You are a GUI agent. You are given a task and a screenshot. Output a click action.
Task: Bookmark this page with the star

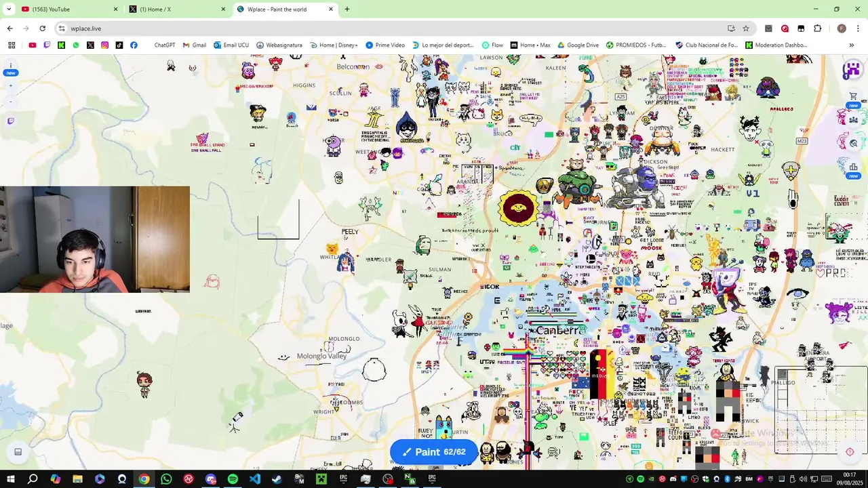746,28
